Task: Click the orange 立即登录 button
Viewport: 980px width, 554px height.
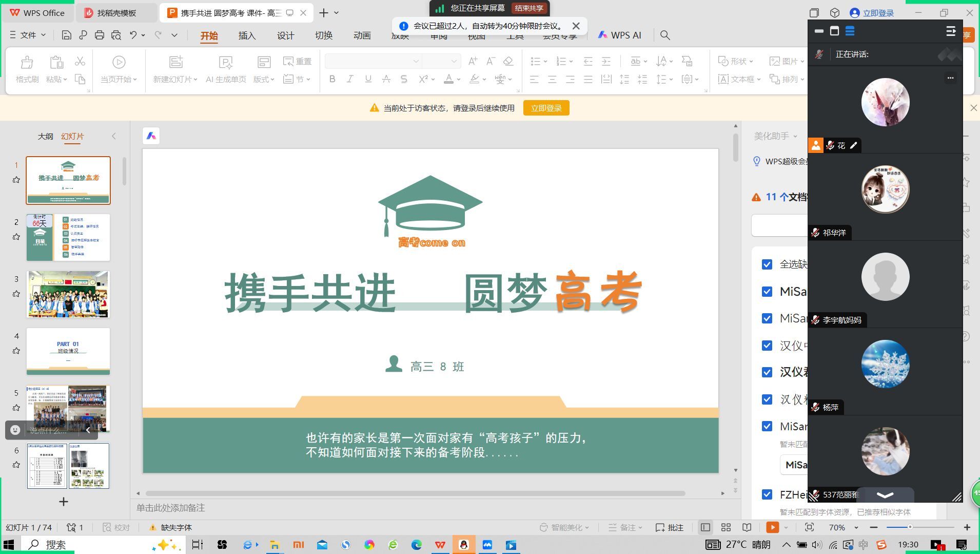Action: click(546, 108)
